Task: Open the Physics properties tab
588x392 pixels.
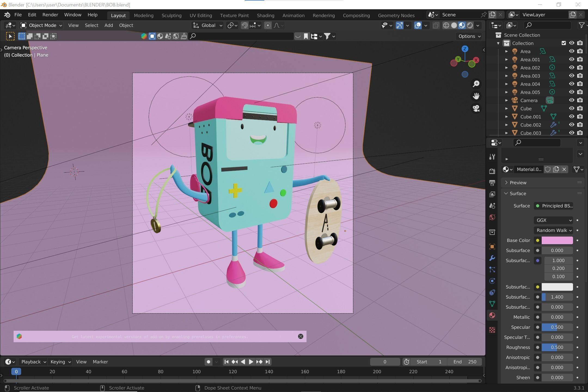Action: (492, 281)
